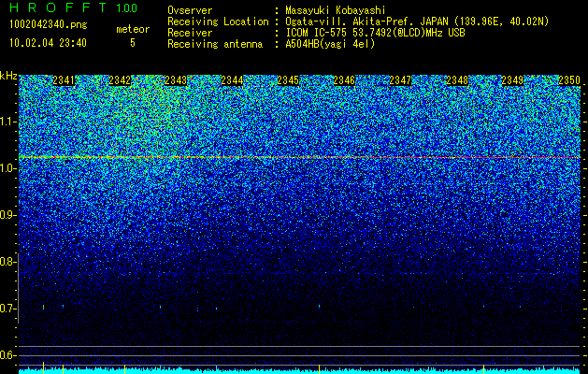The image size is (588, 374).
Task: Click the 0.6 frequency axis label
Action: [x=7, y=355]
